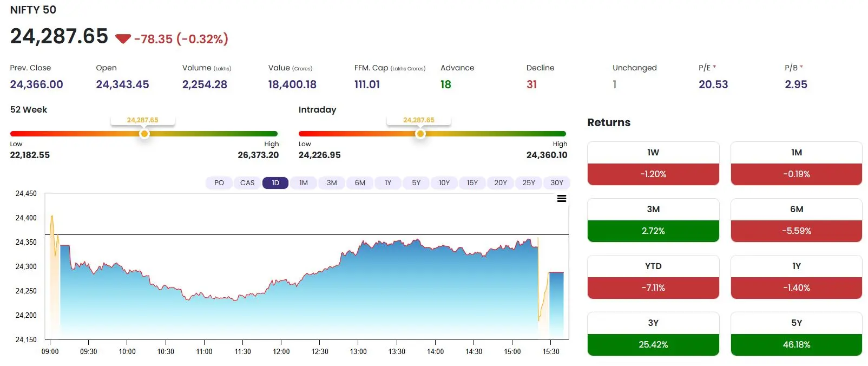Click Decline count 31
The height and width of the screenshot is (366, 868).
click(x=531, y=84)
